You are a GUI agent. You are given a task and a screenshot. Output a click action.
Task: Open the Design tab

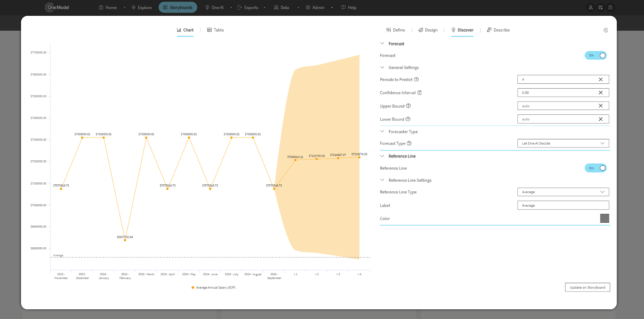[428, 30]
